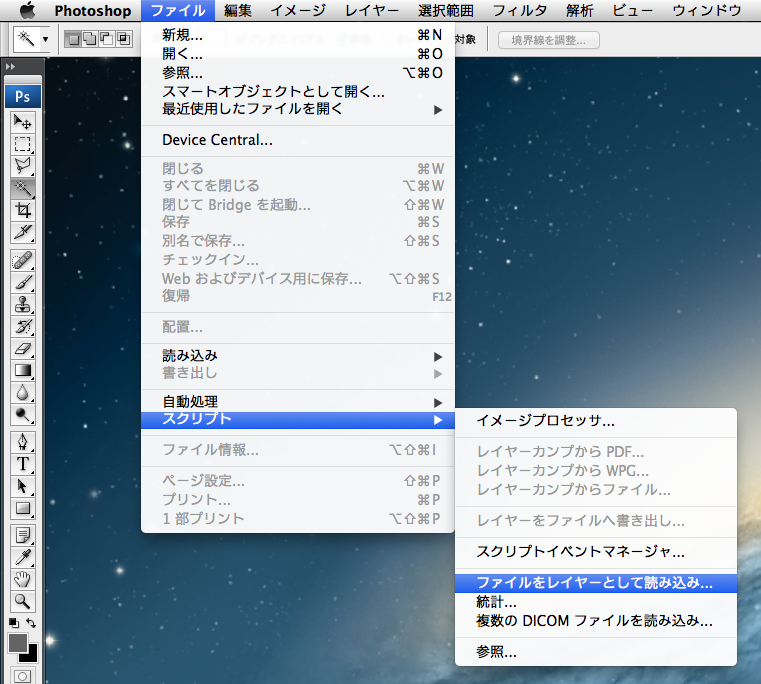This screenshot has height=684, width=761.
Task: Select the Healing Brush tool
Action: click(22, 261)
